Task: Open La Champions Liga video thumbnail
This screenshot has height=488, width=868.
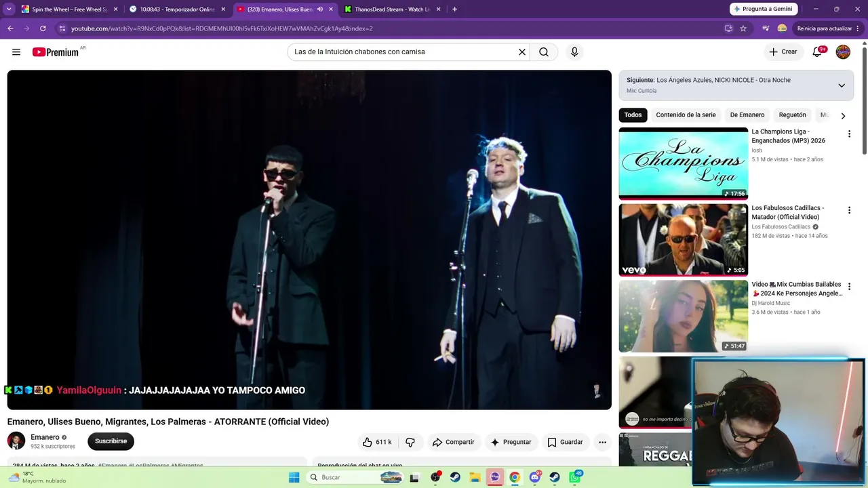Action: tap(683, 163)
